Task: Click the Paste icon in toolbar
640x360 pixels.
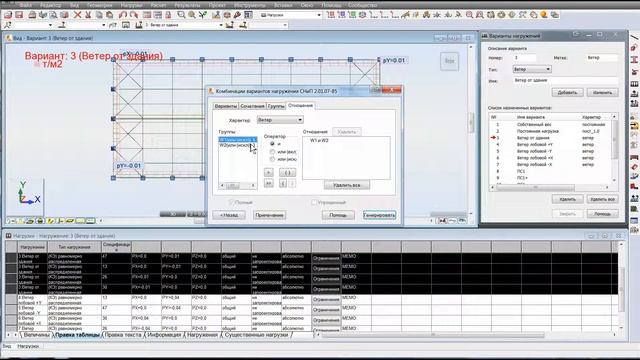Action: pyautogui.click(x=109, y=15)
